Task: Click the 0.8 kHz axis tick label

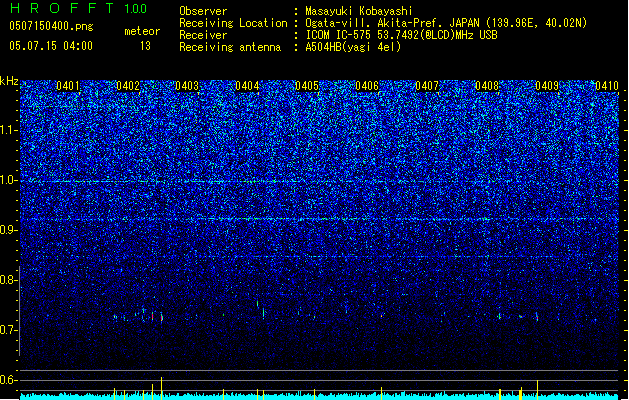Action: pos(9,280)
